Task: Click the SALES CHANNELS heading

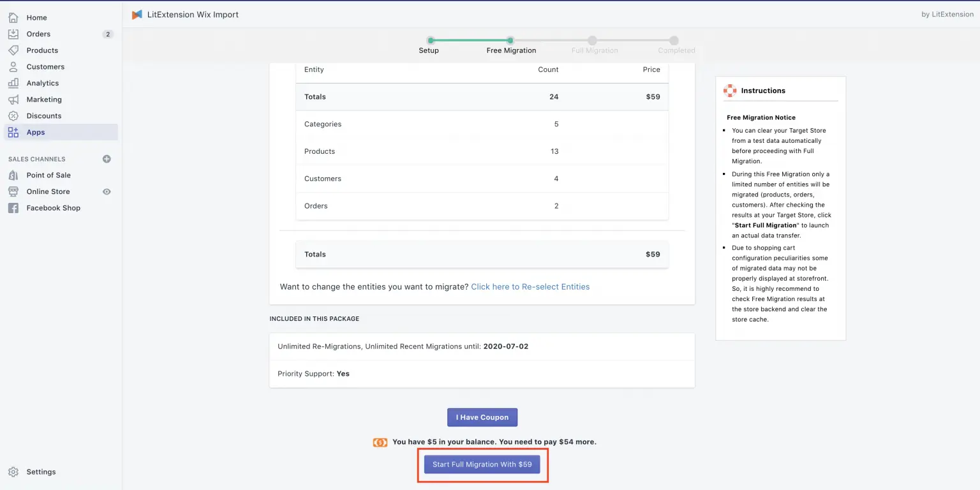Action: [x=37, y=159]
